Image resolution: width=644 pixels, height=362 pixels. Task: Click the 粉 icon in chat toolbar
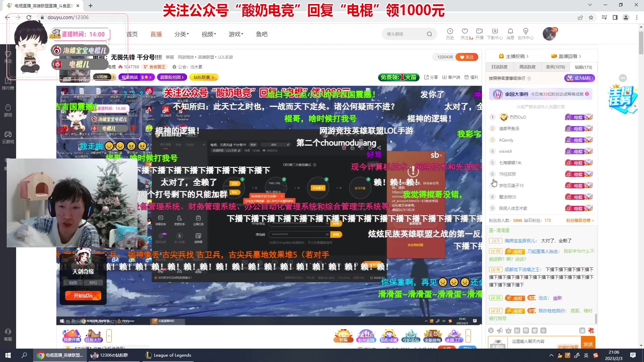tap(517, 330)
